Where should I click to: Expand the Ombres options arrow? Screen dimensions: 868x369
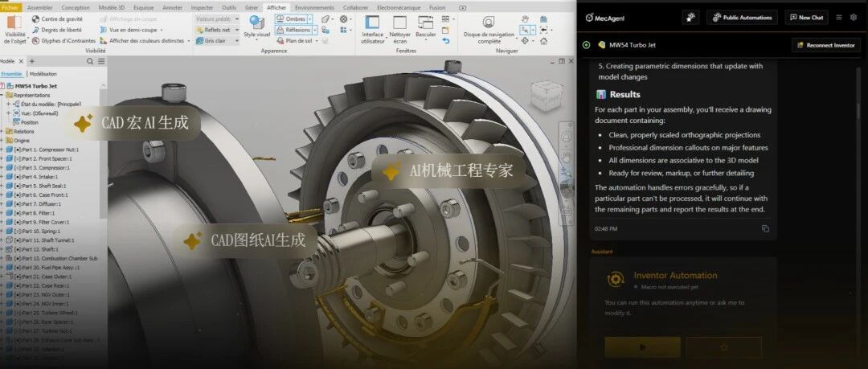point(309,18)
